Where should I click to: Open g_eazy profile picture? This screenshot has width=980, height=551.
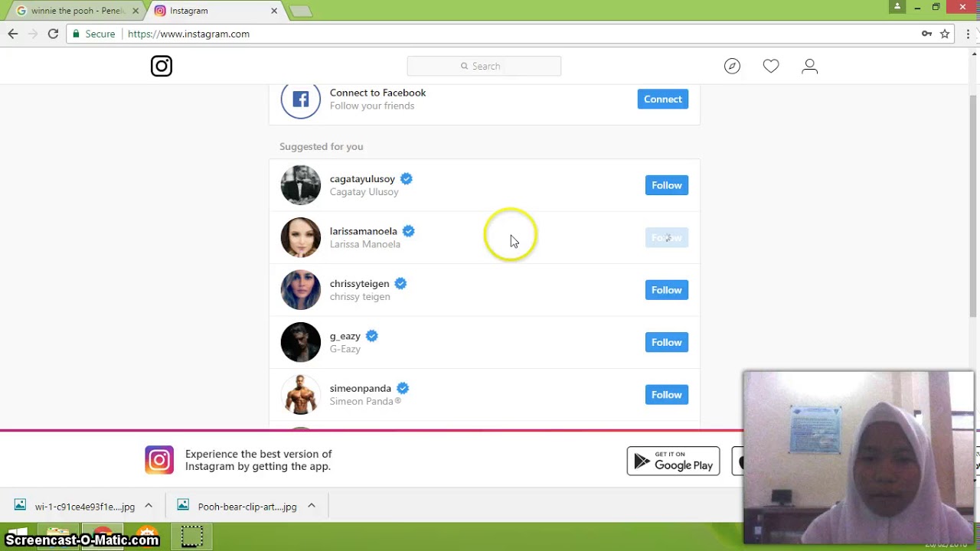click(301, 342)
